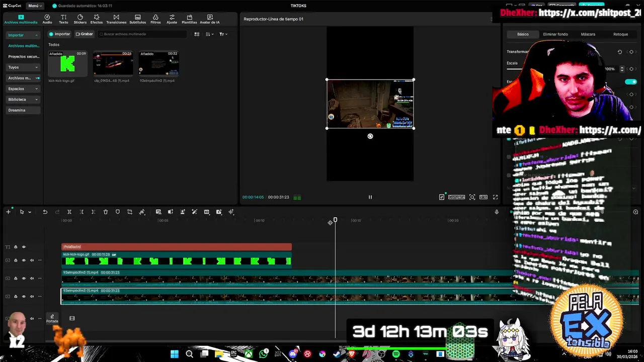Open the Efectos panel icon

(x=97, y=19)
